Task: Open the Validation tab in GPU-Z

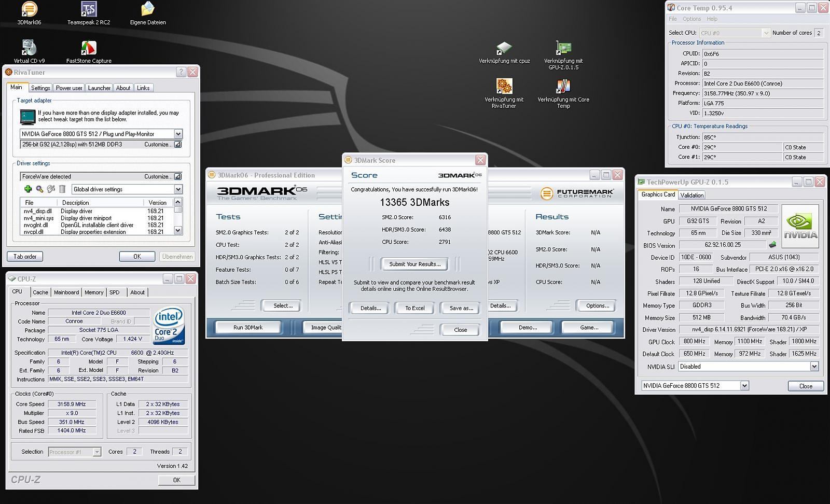Action: [691, 195]
